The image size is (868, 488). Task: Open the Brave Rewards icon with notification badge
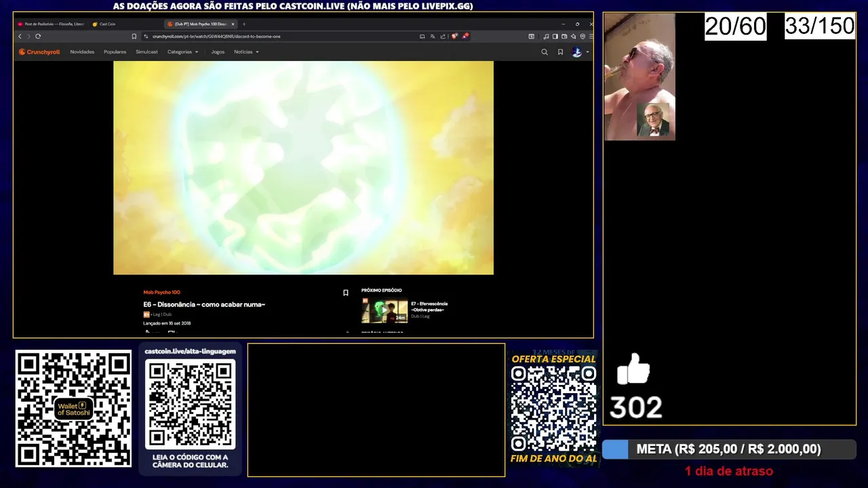click(x=465, y=36)
